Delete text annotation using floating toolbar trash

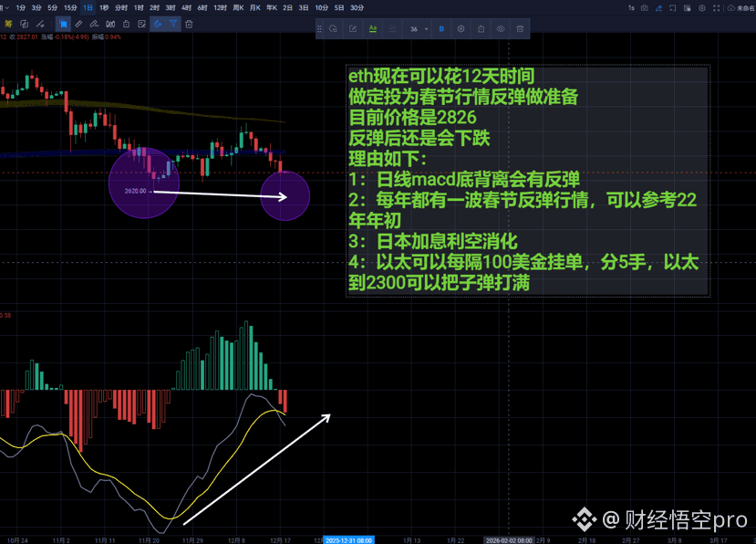(520, 29)
